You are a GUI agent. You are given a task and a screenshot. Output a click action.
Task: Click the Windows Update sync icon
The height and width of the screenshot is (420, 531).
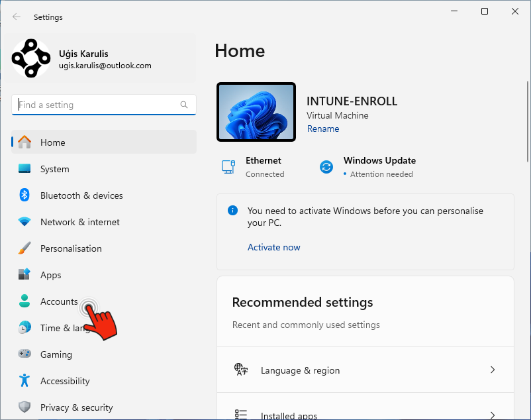click(x=326, y=167)
